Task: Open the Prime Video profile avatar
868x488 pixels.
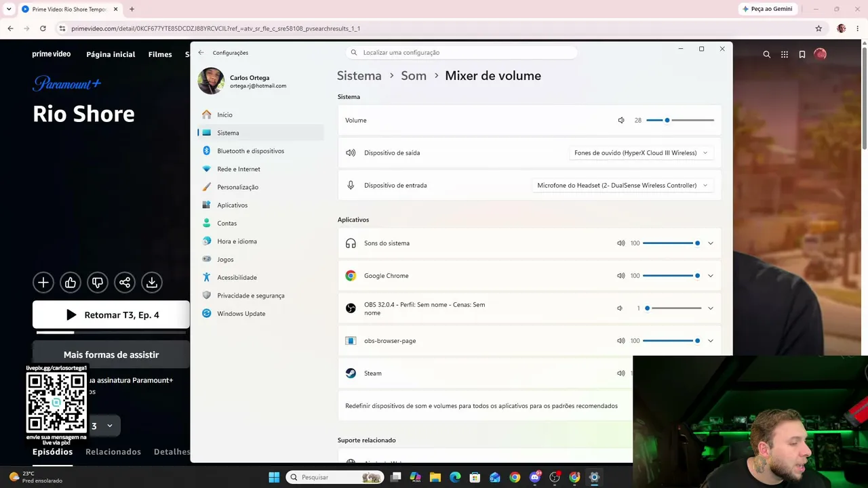Action: pos(821,54)
